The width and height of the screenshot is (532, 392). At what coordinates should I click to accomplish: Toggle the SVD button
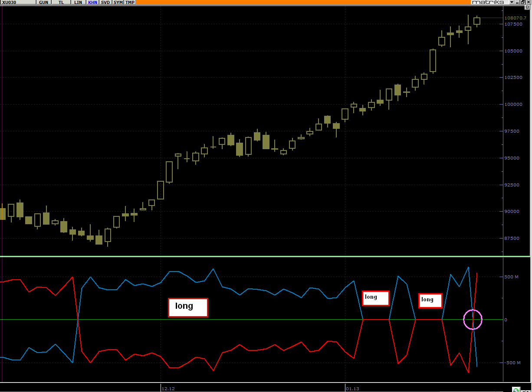coord(105,2)
